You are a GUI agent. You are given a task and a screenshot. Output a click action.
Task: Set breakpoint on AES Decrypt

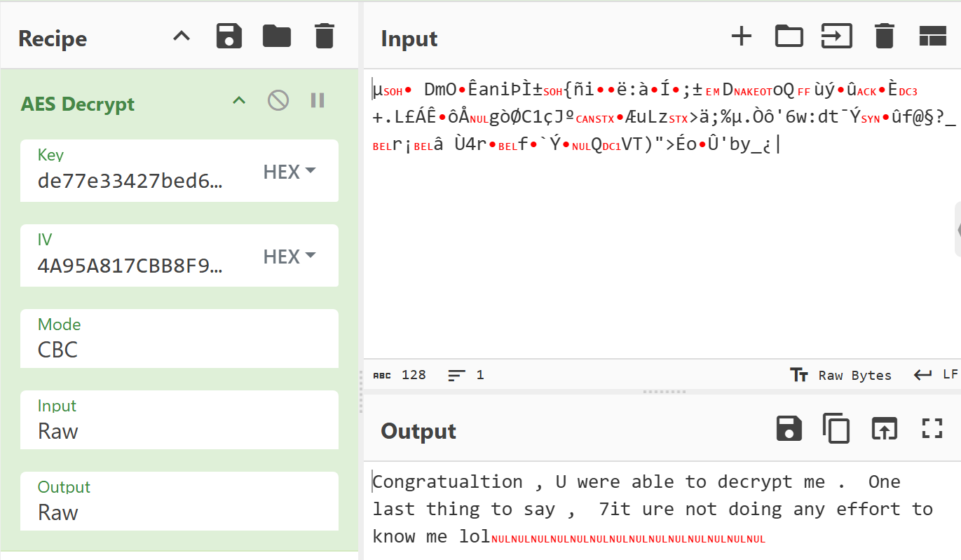318,101
